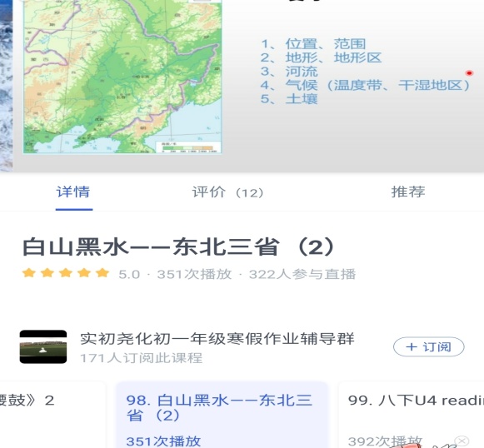This screenshot has height=448, width=484.
Task: Click the Northeast China map in the video
Action: click(122, 77)
